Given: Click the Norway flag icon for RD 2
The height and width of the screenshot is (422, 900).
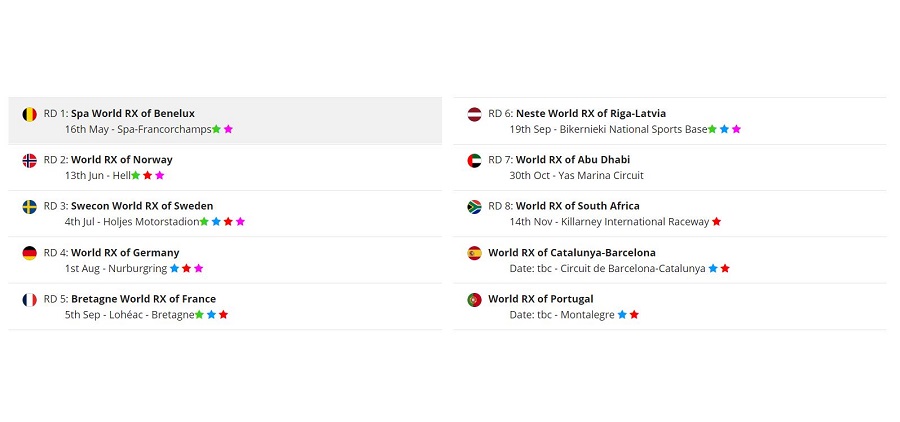Looking at the screenshot, I should point(30,160).
